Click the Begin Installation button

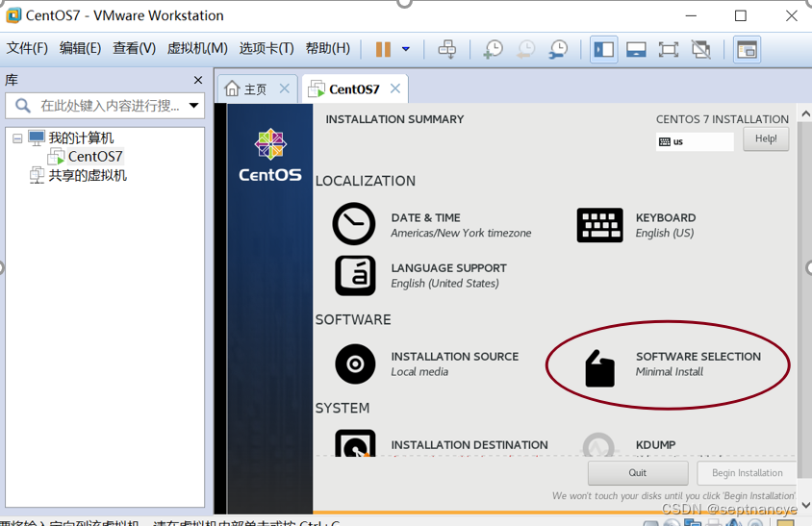[747, 473]
